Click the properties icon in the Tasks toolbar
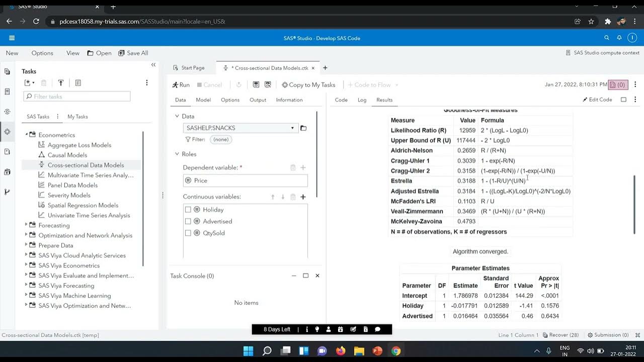This screenshot has width=644, height=362. [78, 83]
